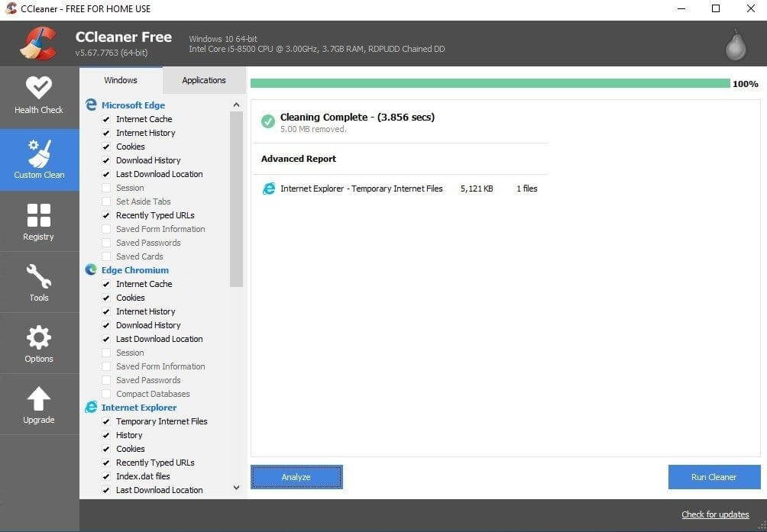Open the Tools section
Screen dimensions: 767x532
38,282
